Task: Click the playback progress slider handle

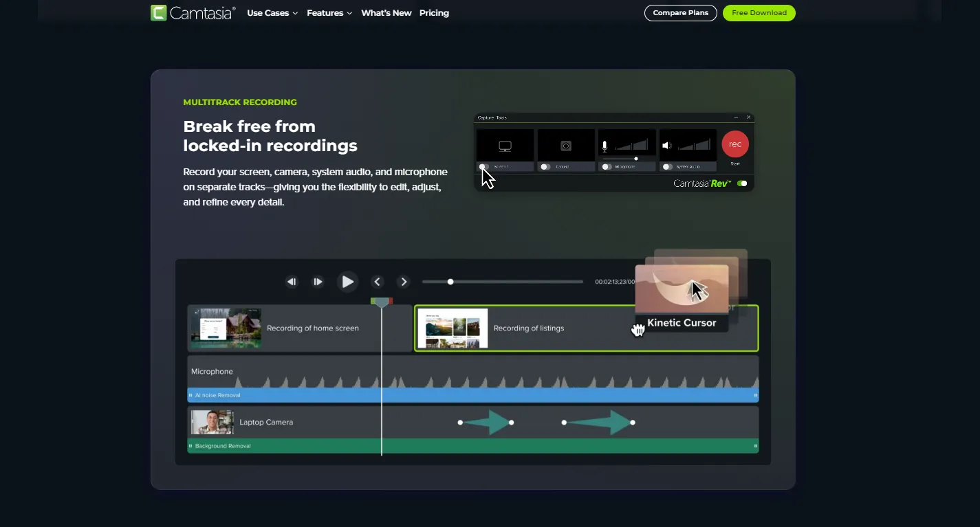Action: pyautogui.click(x=450, y=282)
